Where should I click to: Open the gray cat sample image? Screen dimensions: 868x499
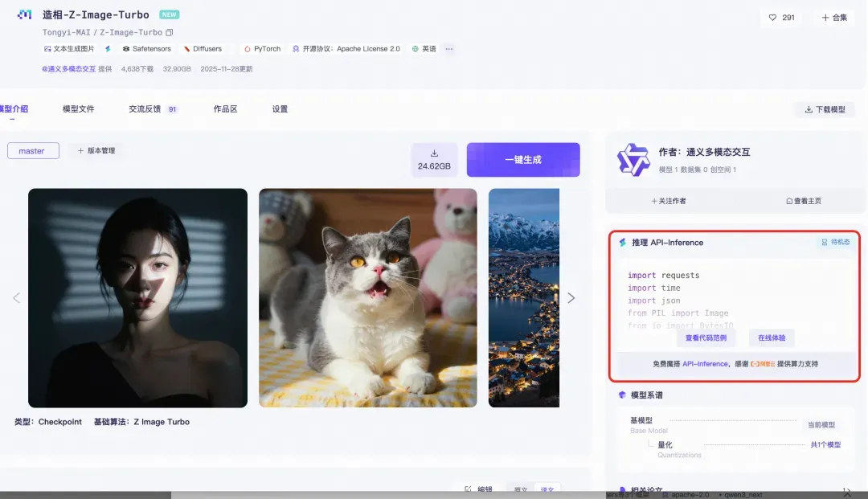coord(367,298)
